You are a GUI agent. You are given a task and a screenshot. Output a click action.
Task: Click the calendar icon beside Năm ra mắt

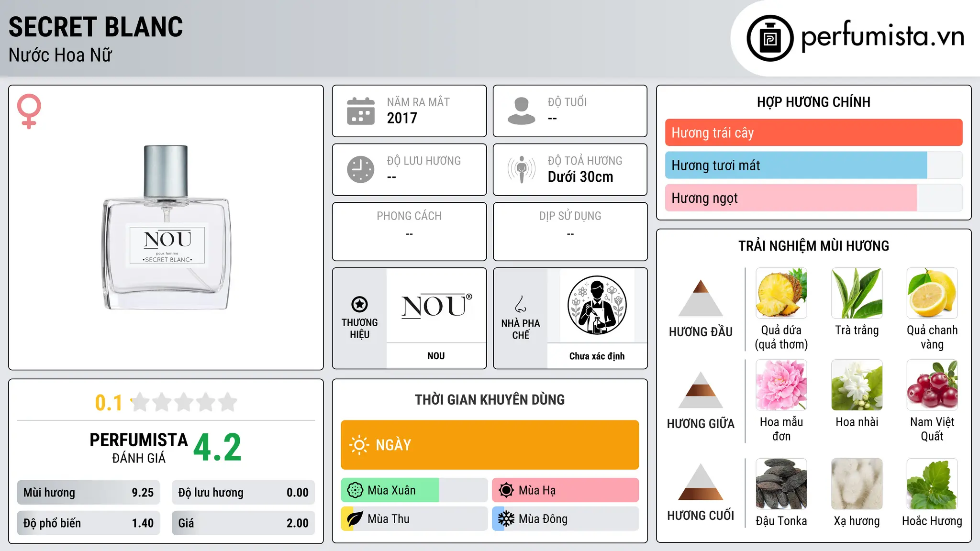pos(361,111)
